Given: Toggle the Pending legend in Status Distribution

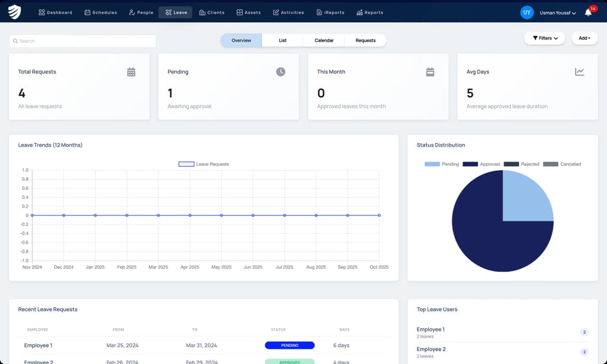Looking at the screenshot, I should (442, 164).
